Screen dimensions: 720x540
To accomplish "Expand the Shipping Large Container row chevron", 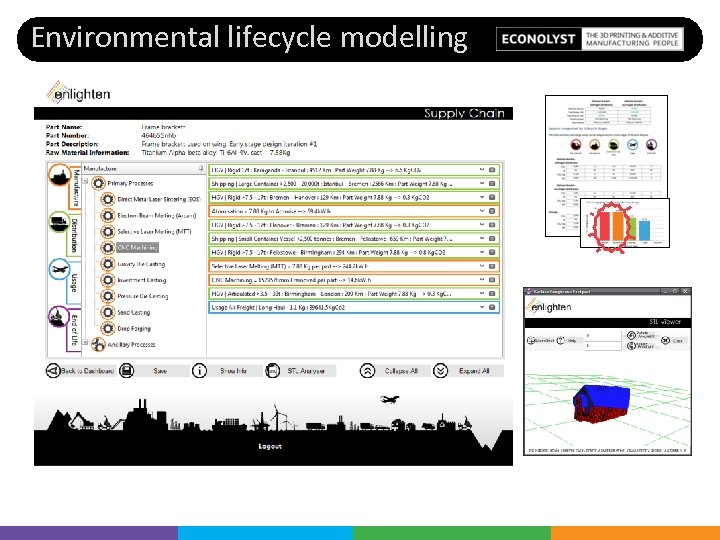I will click(x=482, y=184).
